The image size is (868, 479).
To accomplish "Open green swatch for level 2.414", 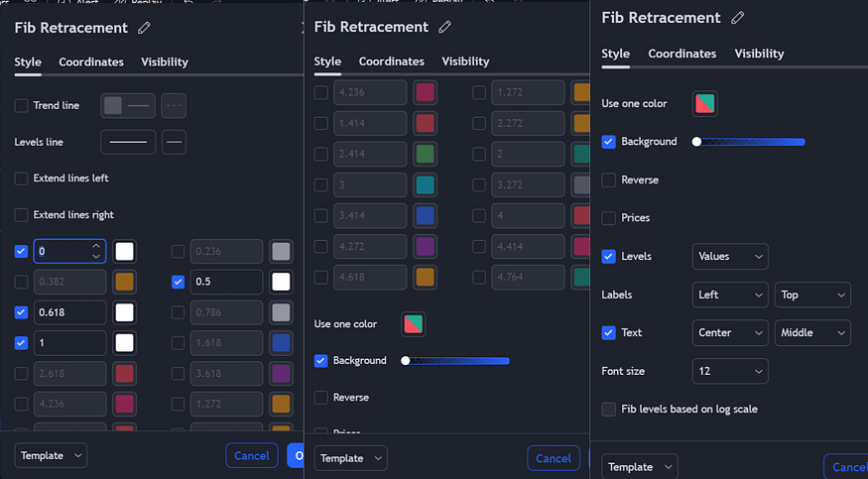I will tap(426, 154).
